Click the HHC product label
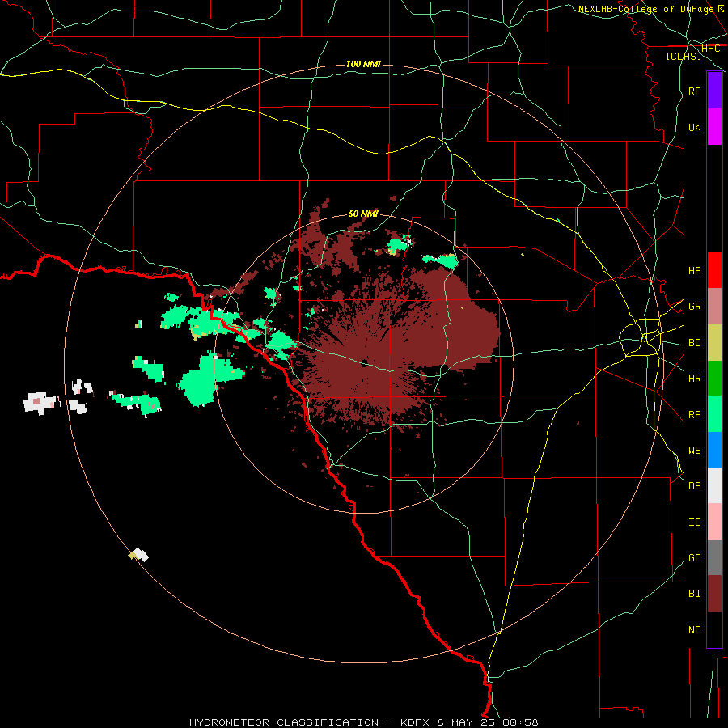This screenshot has height=728, width=728. (x=710, y=49)
